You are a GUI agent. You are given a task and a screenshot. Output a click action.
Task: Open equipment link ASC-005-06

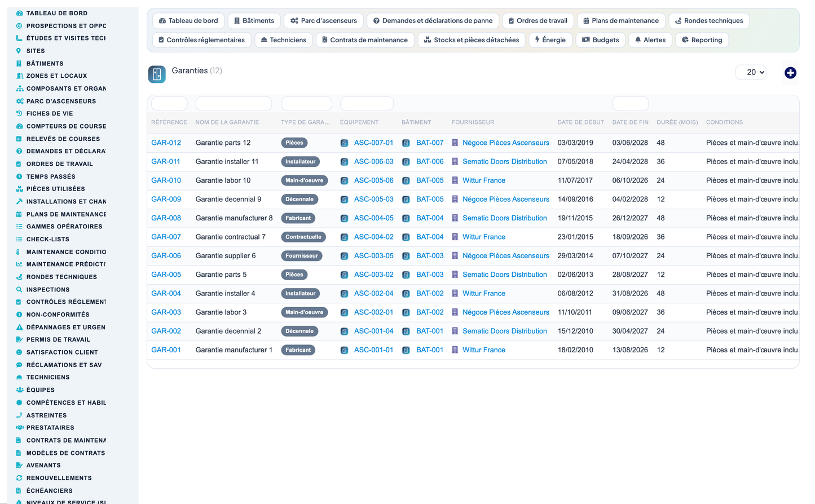coord(374,180)
